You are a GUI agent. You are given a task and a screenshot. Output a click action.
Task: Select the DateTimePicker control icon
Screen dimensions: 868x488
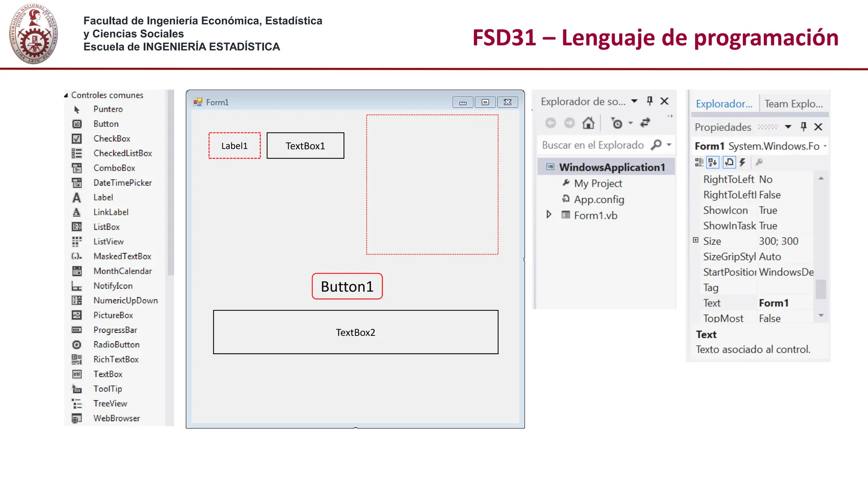(x=77, y=183)
